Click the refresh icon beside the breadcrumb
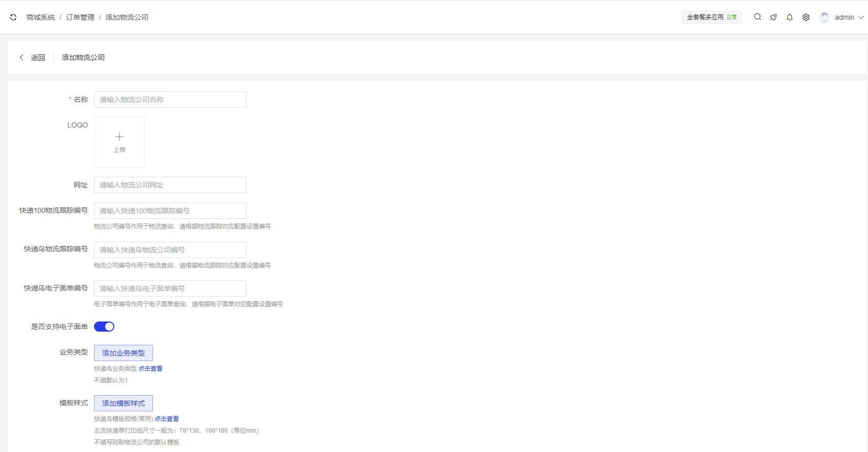Image resolution: width=868 pixels, height=452 pixels. click(13, 17)
